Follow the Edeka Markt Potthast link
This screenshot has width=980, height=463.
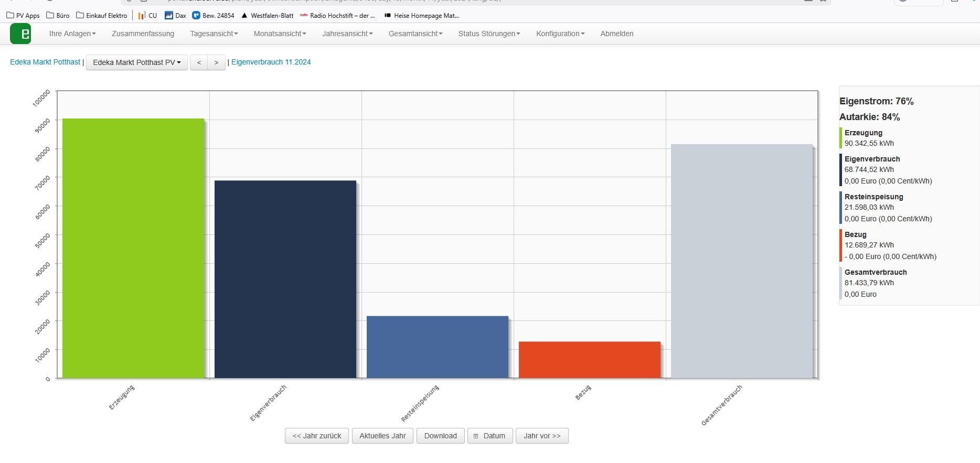click(x=45, y=62)
